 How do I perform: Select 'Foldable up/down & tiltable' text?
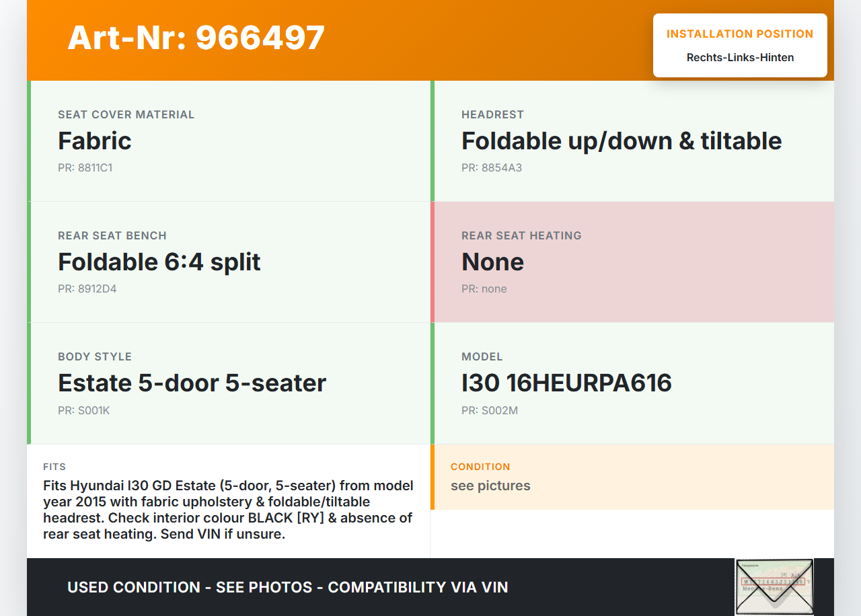(622, 141)
